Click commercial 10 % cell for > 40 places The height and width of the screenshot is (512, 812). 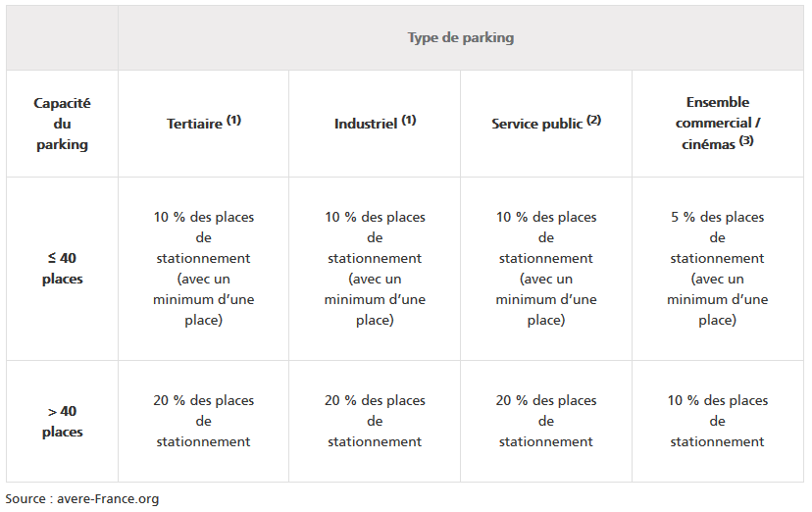pyautogui.click(x=718, y=422)
